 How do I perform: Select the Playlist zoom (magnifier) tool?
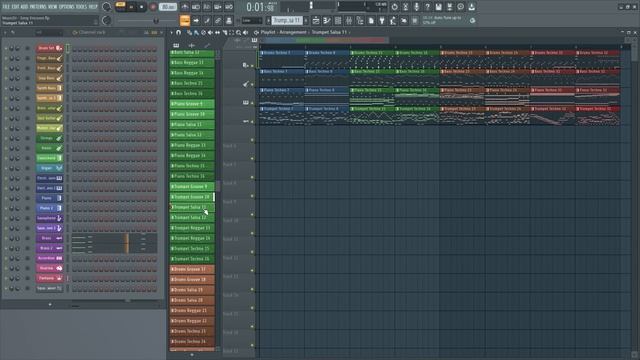[x=238, y=33]
